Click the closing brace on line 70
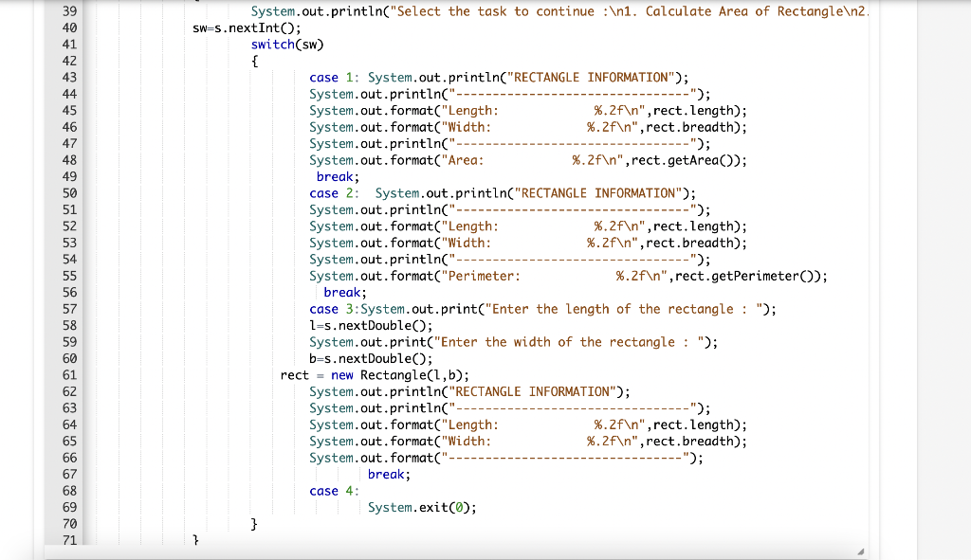Image resolution: width=971 pixels, height=560 pixels. 254,523
